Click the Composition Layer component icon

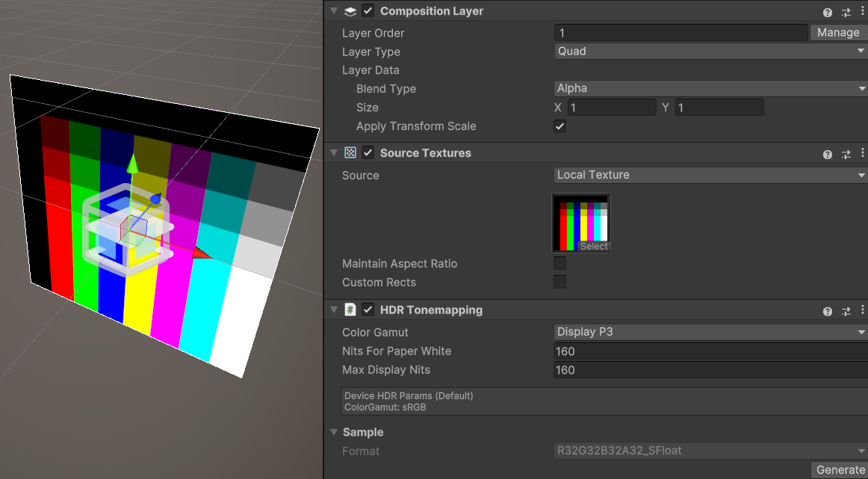pyautogui.click(x=350, y=11)
